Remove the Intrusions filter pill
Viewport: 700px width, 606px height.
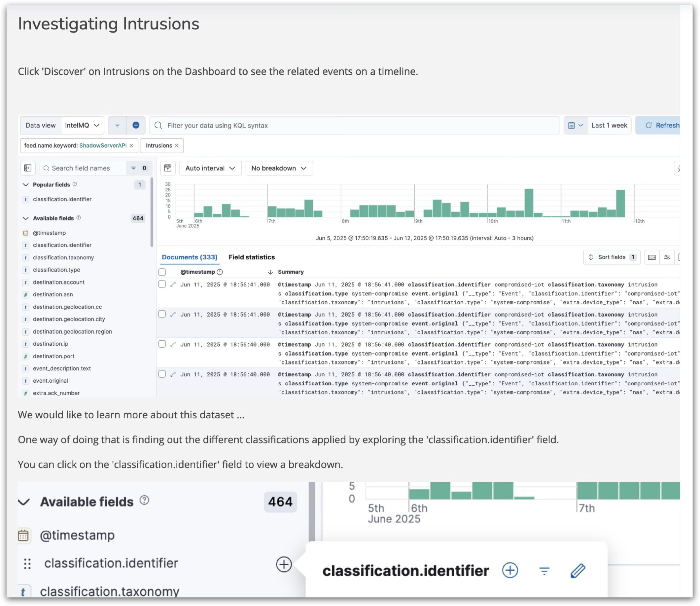(x=177, y=146)
